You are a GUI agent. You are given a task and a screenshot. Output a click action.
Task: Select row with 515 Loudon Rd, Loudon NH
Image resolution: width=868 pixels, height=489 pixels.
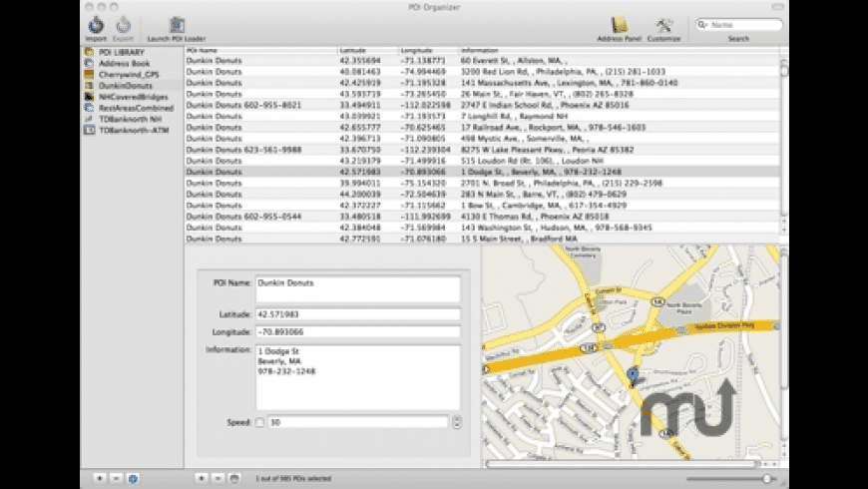(x=482, y=161)
